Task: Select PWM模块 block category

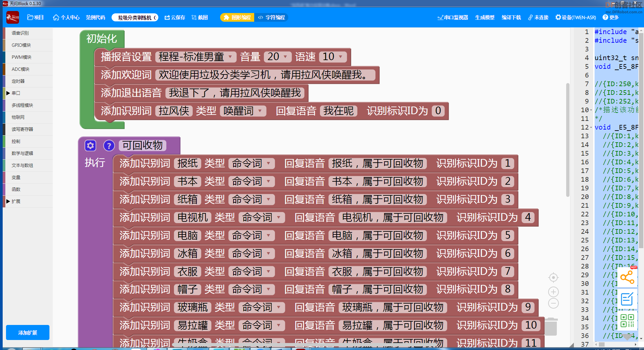Action: pyautogui.click(x=28, y=57)
